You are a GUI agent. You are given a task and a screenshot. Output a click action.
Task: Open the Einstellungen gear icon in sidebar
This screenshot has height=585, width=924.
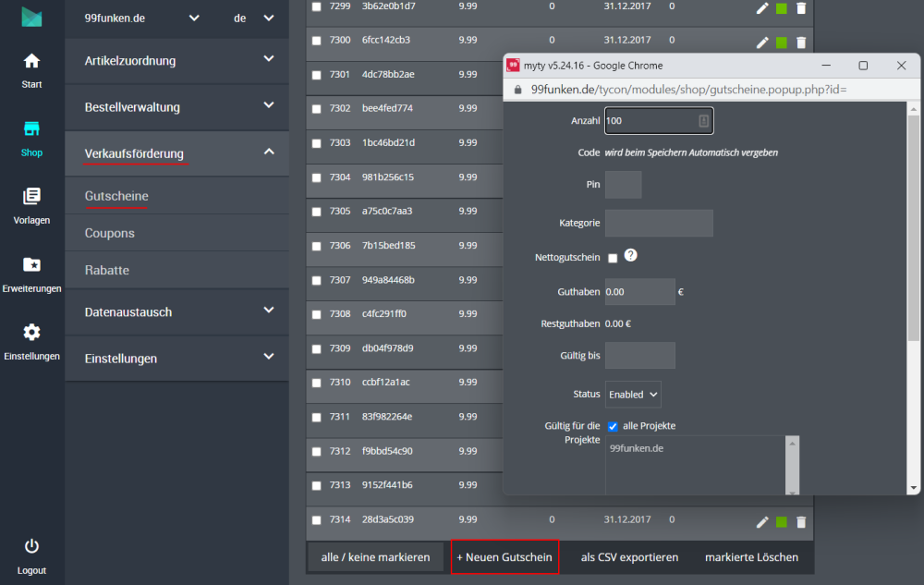31,333
